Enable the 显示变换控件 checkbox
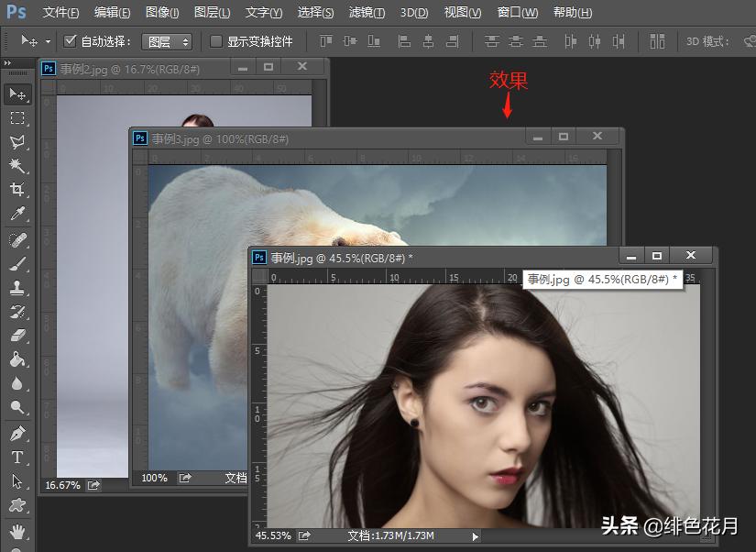This screenshot has width=756, height=552. click(216, 41)
